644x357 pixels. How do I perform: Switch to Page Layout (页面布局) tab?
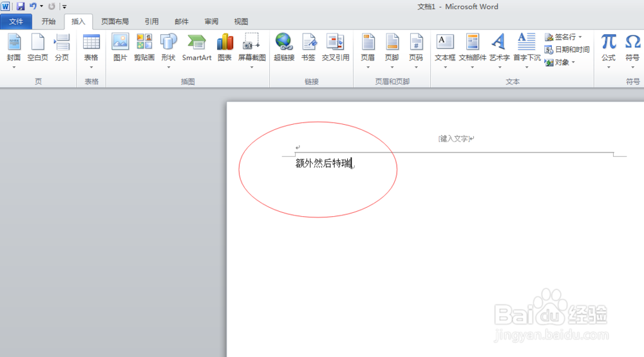click(x=115, y=21)
